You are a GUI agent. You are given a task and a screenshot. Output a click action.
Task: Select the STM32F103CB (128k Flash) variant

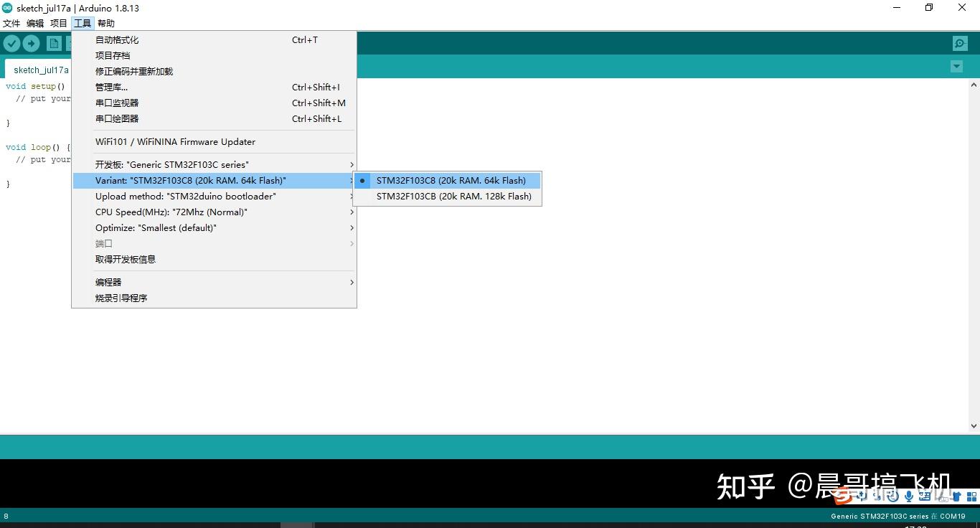tap(453, 196)
